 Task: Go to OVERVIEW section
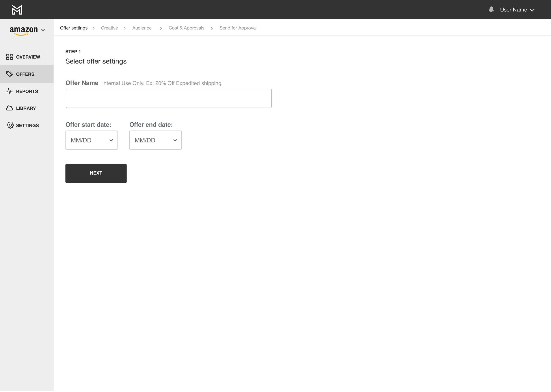tap(27, 57)
